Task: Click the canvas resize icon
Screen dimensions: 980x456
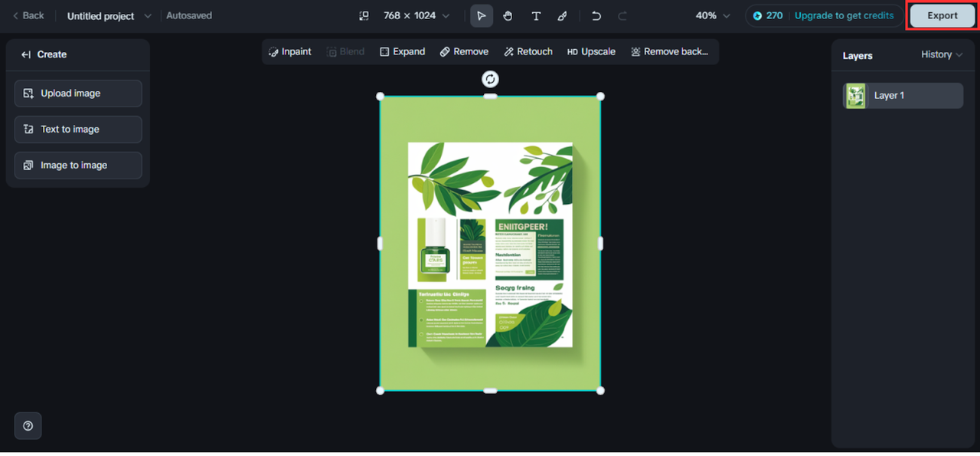Action: pyautogui.click(x=364, y=15)
